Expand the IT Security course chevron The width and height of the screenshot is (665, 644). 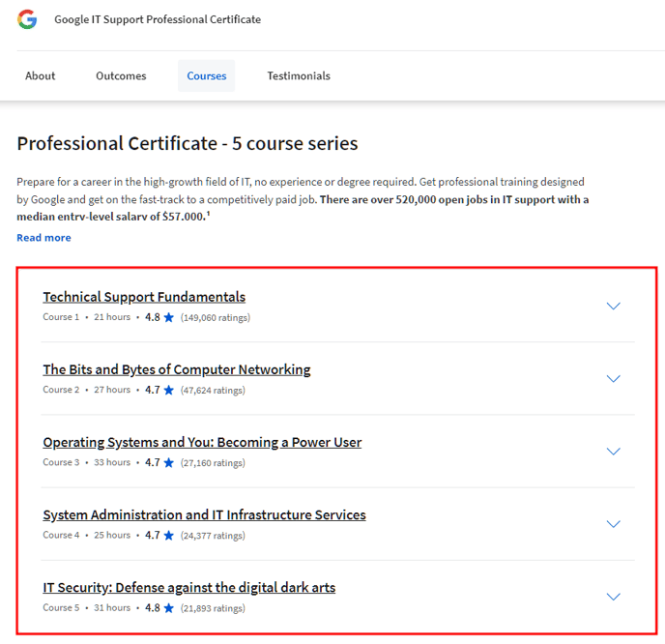tap(613, 597)
